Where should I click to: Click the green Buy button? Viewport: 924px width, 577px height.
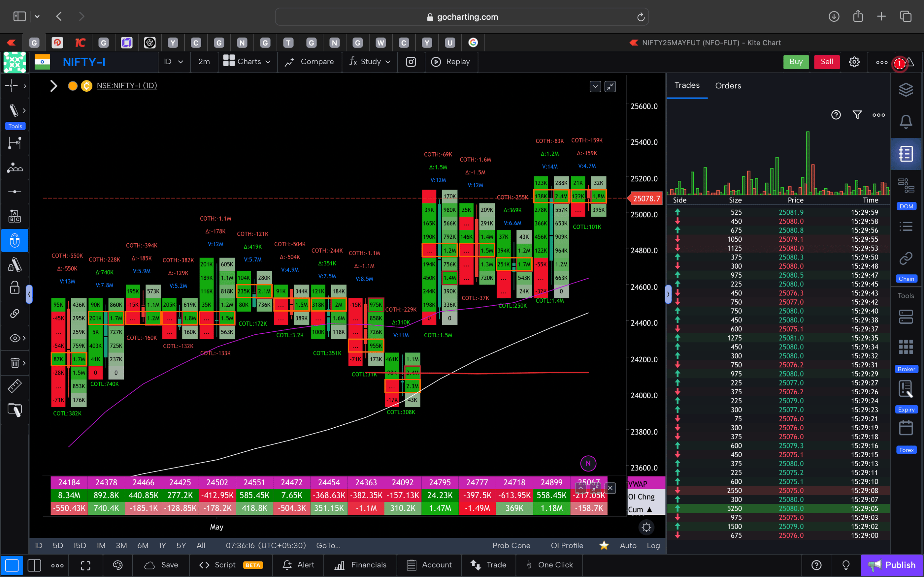coord(796,61)
